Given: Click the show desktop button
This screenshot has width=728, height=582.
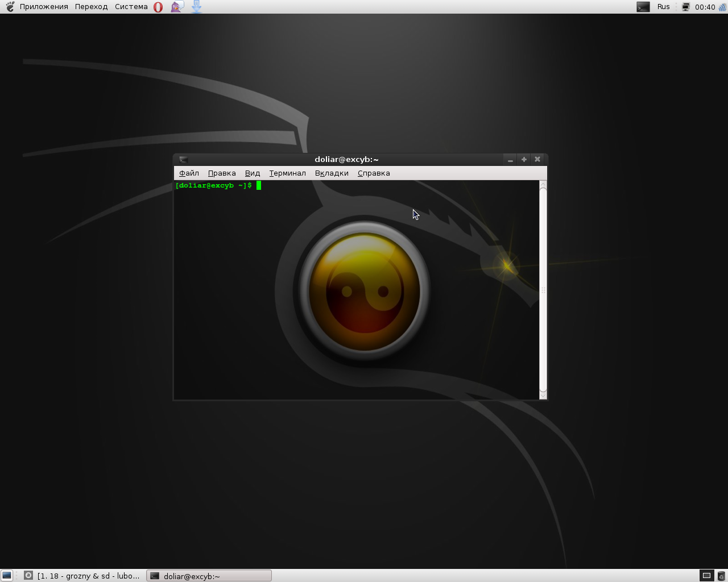Looking at the screenshot, I should point(7,575).
